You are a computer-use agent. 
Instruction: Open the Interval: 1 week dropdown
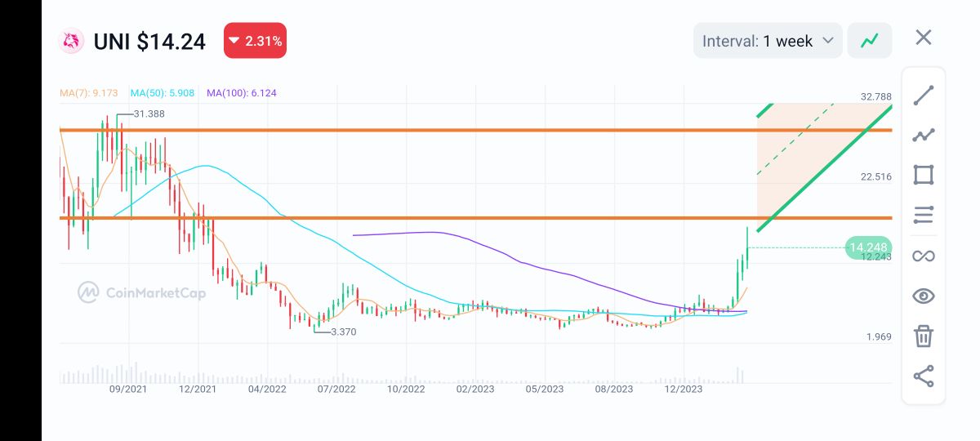tap(767, 41)
